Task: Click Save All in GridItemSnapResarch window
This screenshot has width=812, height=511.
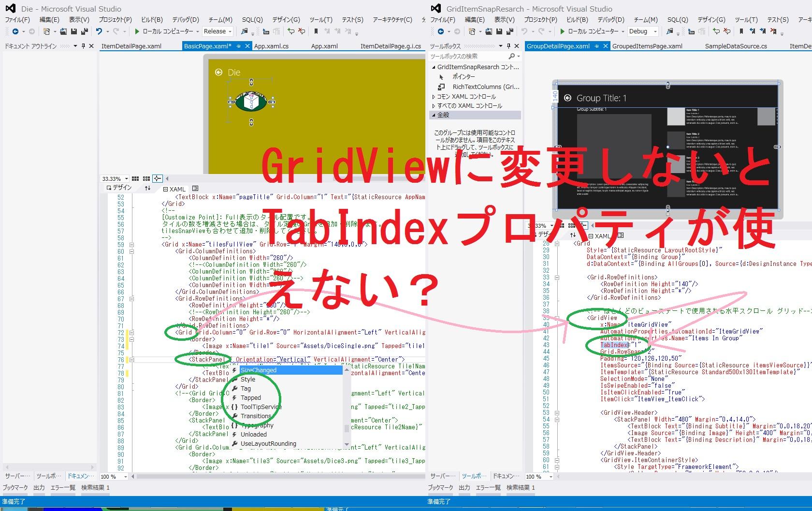Action: [509, 31]
